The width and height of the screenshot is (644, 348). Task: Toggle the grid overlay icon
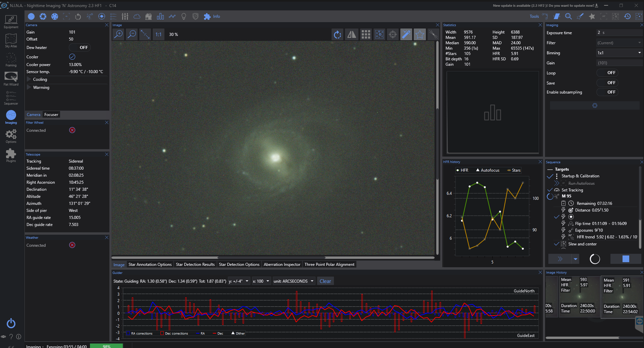[366, 34]
